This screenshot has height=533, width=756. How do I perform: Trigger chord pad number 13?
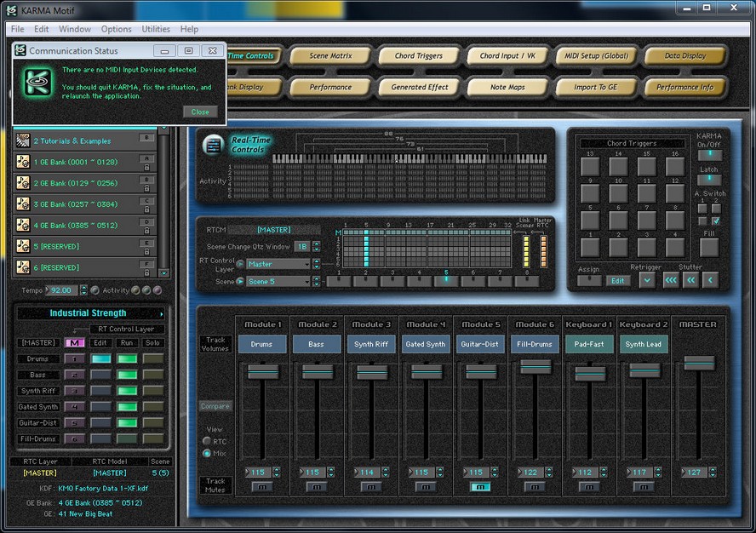pos(591,167)
